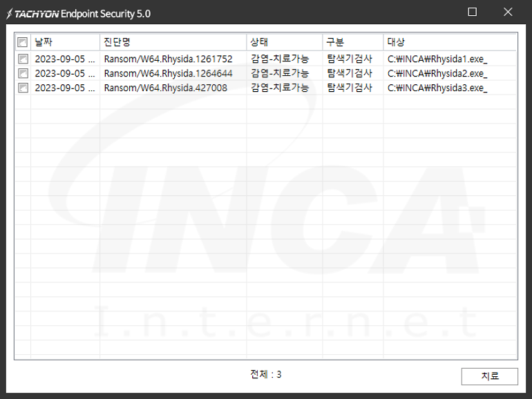
Task: Click the TACHYON logo in title bar
Action: pos(32,14)
